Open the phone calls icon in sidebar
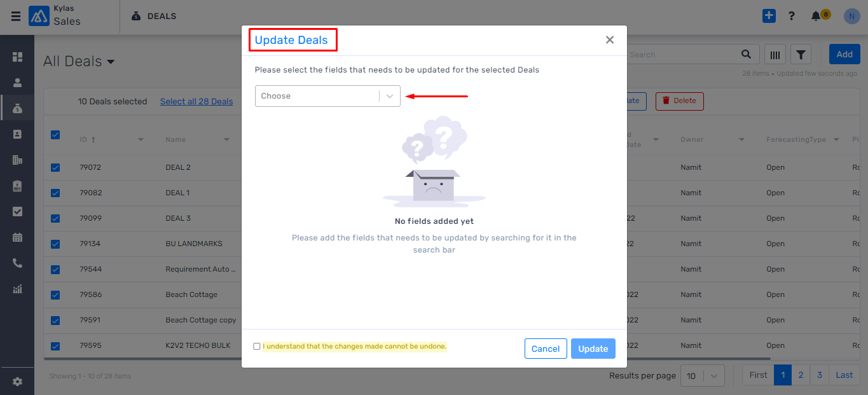Screen dimensions: 868x395 point(17,263)
